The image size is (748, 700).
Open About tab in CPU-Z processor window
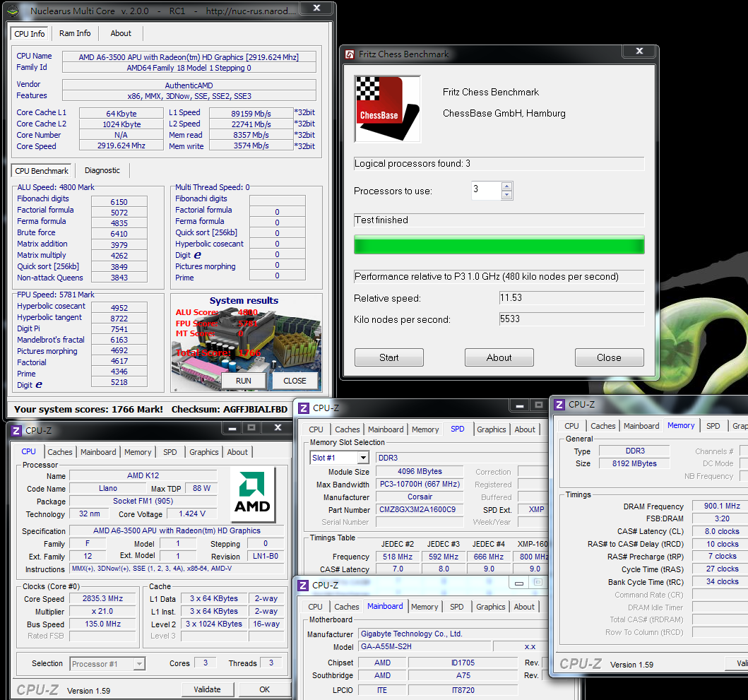237,452
